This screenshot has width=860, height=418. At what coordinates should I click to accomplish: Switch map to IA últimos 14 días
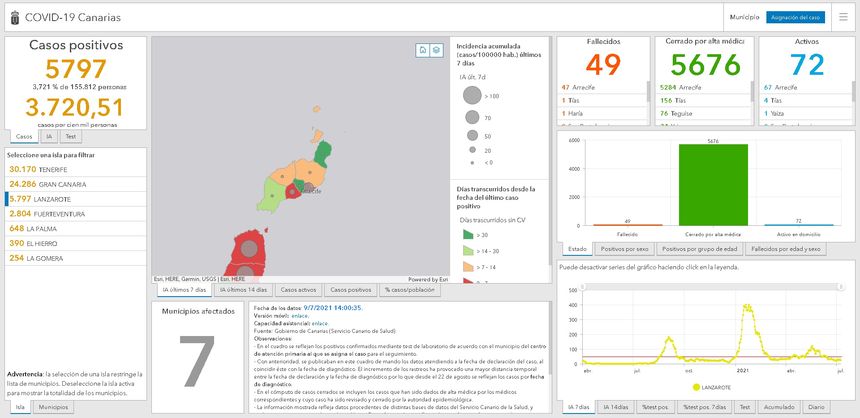[x=242, y=290]
